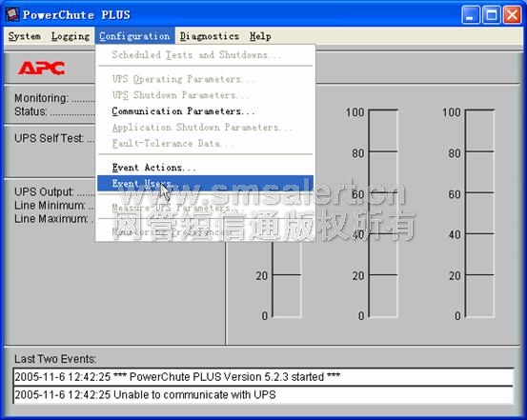
Task: Maximize the PowerChute PLUS window
Action: [x=492, y=15]
